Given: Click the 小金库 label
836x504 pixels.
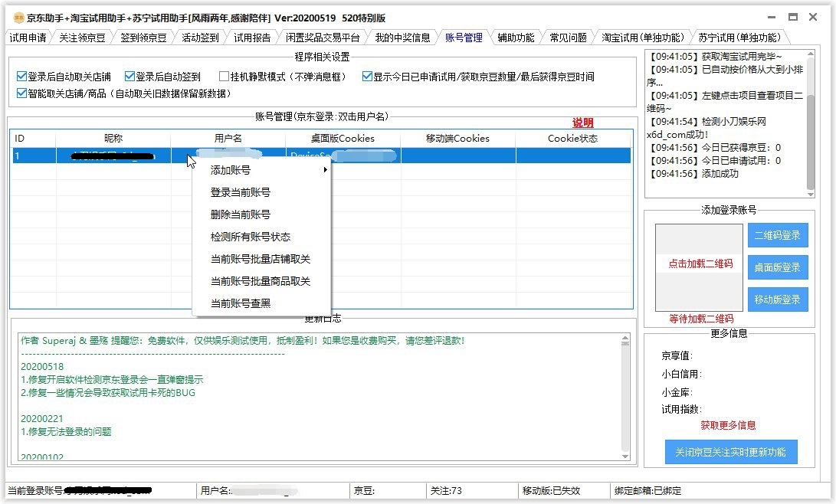Looking at the screenshot, I should pos(677,393).
